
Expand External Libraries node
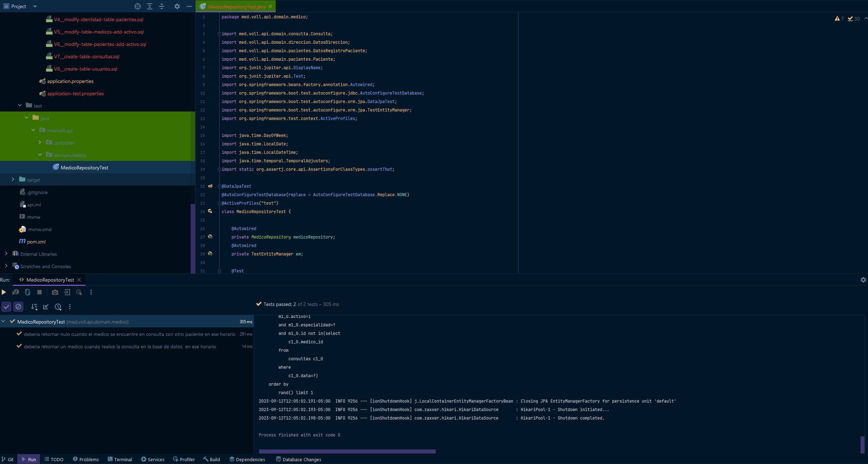point(6,254)
